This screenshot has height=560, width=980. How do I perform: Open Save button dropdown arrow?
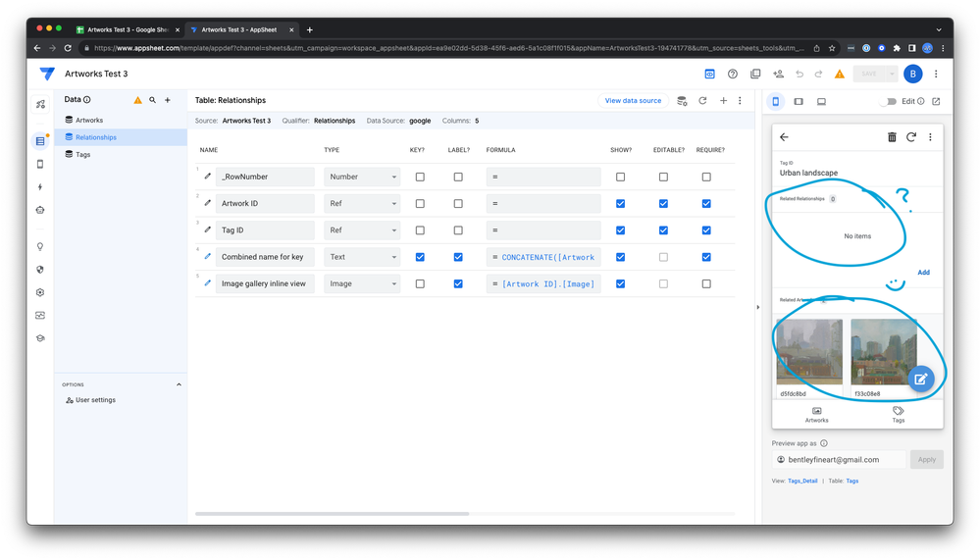tap(892, 74)
